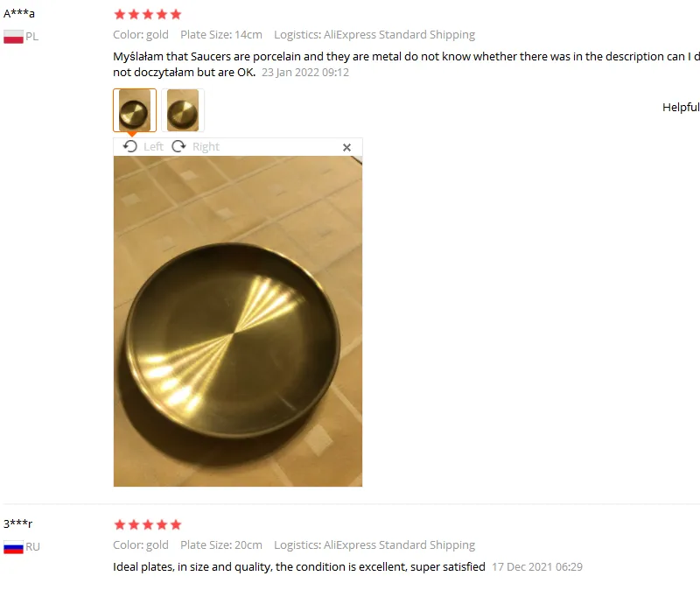The height and width of the screenshot is (597, 700).
Task: Click the five-star rating on A***a's review
Action: pyautogui.click(x=148, y=14)
